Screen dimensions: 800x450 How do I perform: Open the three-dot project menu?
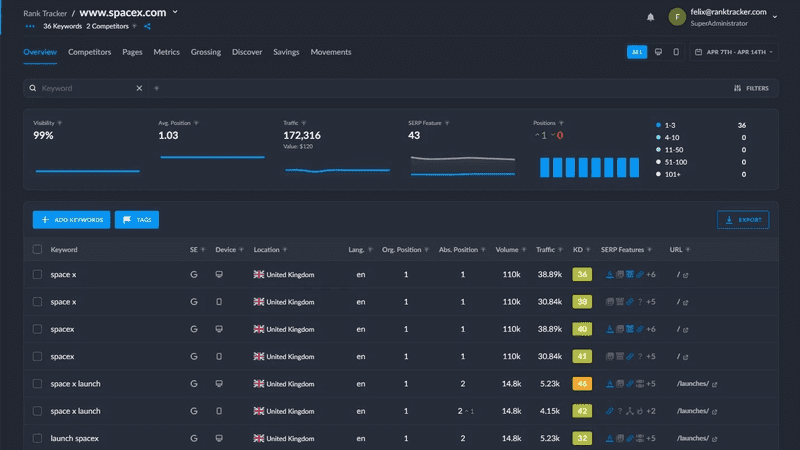(30, 27)
